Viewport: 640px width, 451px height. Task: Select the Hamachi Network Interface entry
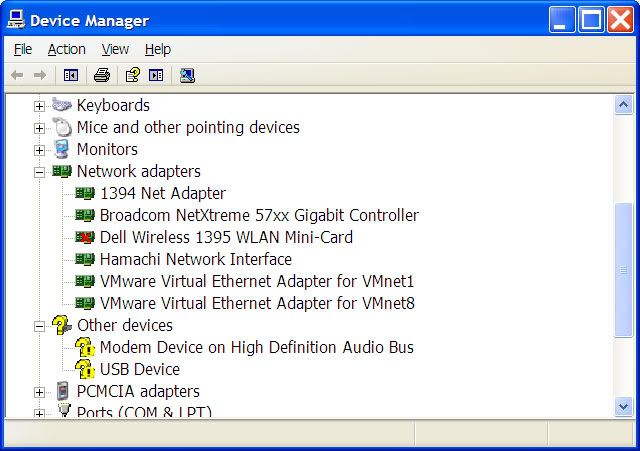(196, 259)
